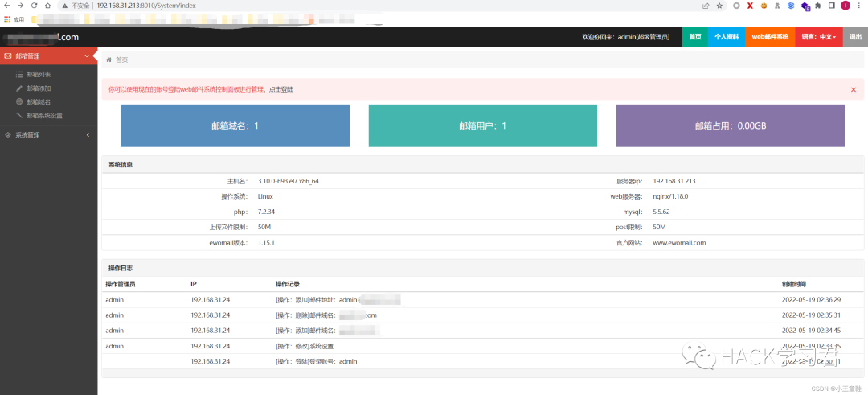This screenshot has height=395, width=868.
Task: Click the php version value 7.2.34
Action: (267, 212)
